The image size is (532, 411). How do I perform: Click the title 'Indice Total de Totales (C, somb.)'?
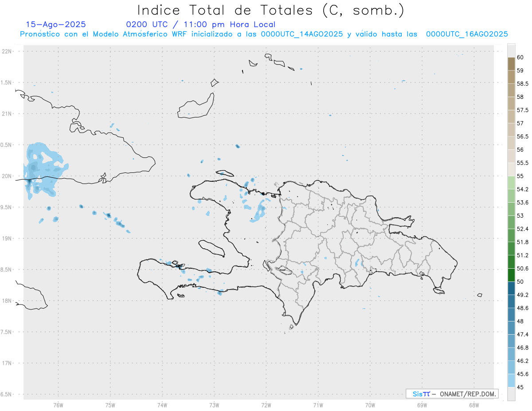pyautogui.click(x=270, y=10)
